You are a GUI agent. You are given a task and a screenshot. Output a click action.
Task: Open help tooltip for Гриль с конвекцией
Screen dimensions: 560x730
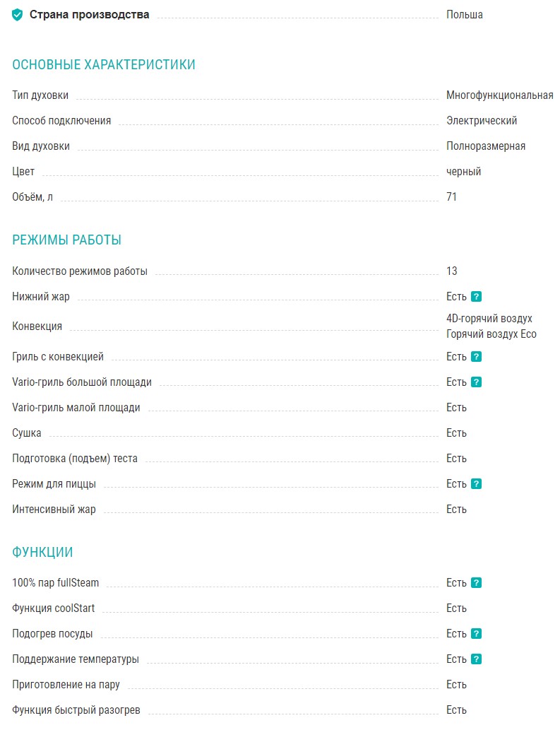(477, 357)
